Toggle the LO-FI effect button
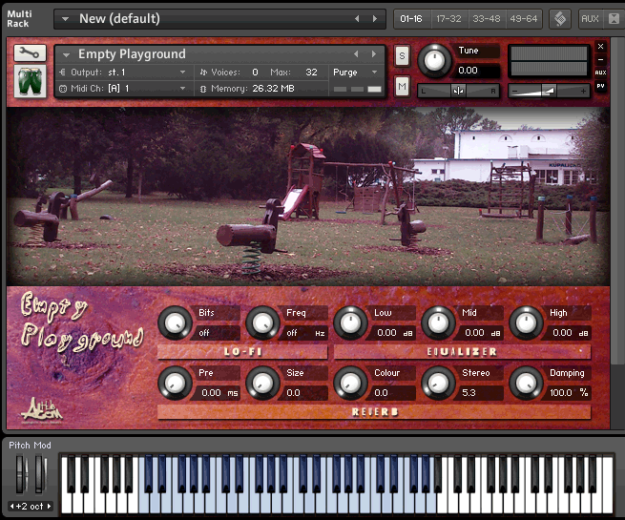625x520 pixels. [242, 352]
